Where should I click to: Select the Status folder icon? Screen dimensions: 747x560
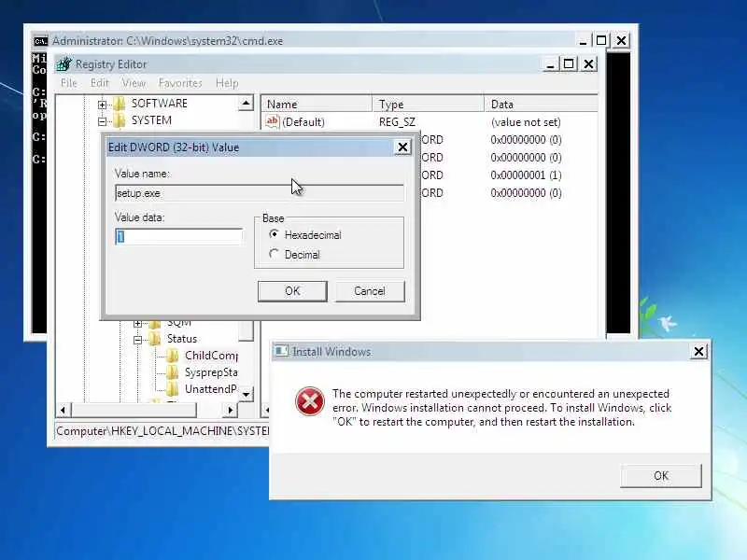pos(155,339)
